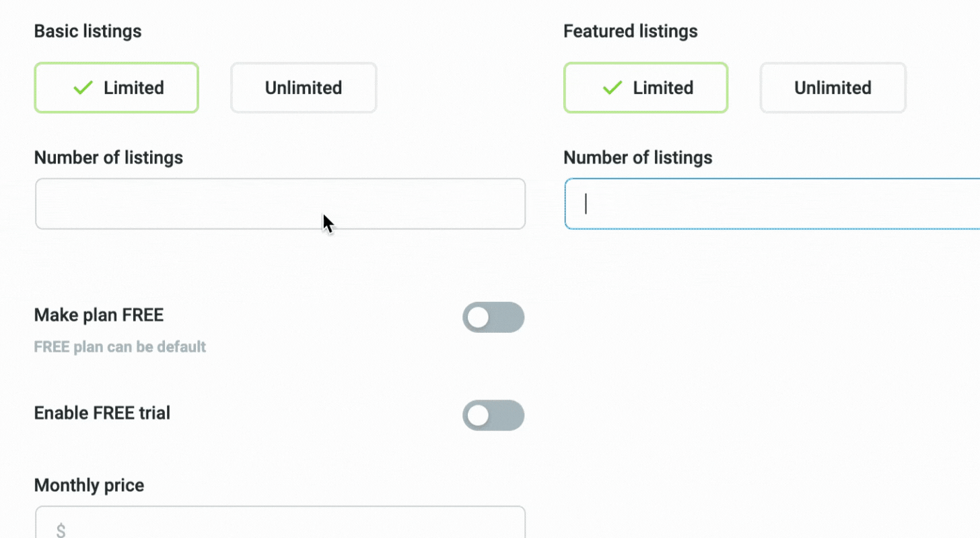Screen dimensions: 980x538
Task: Choose Unlimited for Basic listings
Action: 304,87
